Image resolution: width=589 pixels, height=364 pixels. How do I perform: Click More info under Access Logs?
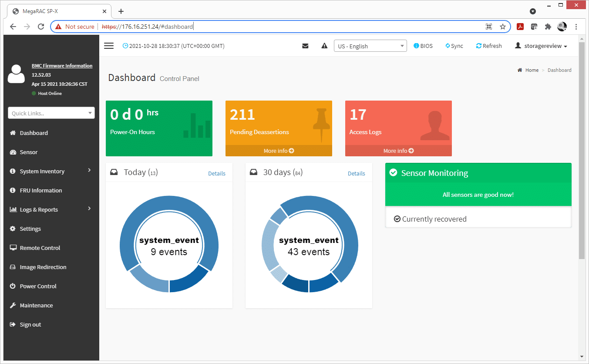[x=398, y=151]
